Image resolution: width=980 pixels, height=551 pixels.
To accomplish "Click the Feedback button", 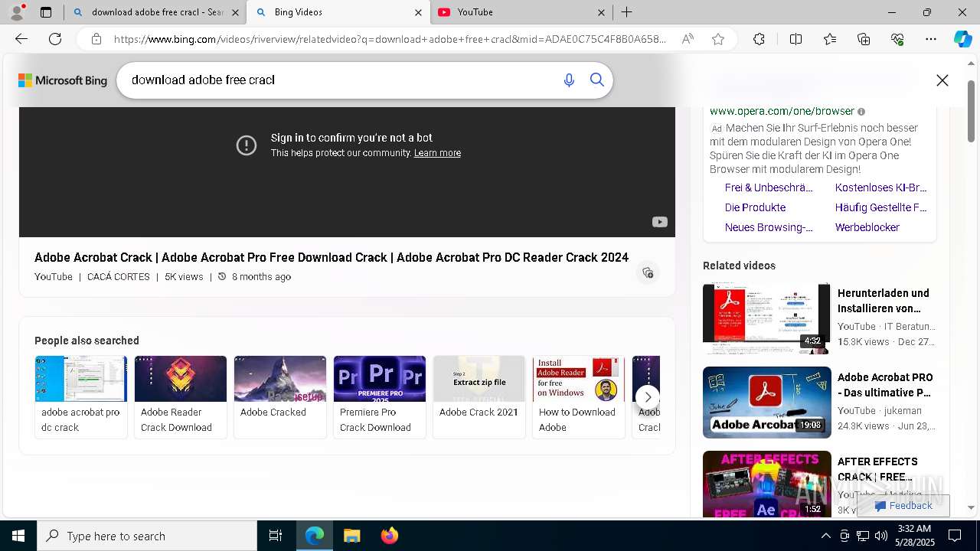I will click(x=903, y=506).
